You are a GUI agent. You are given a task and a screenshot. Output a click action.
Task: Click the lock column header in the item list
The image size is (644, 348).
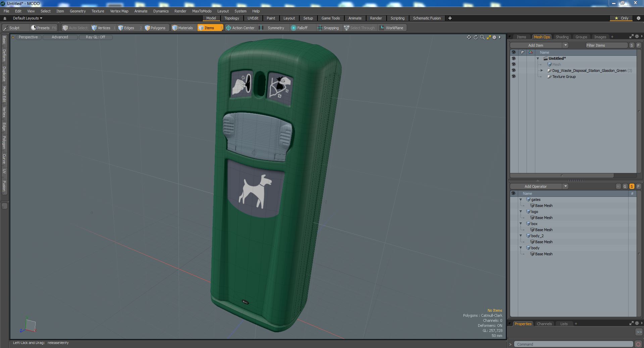tap(522, 52)
